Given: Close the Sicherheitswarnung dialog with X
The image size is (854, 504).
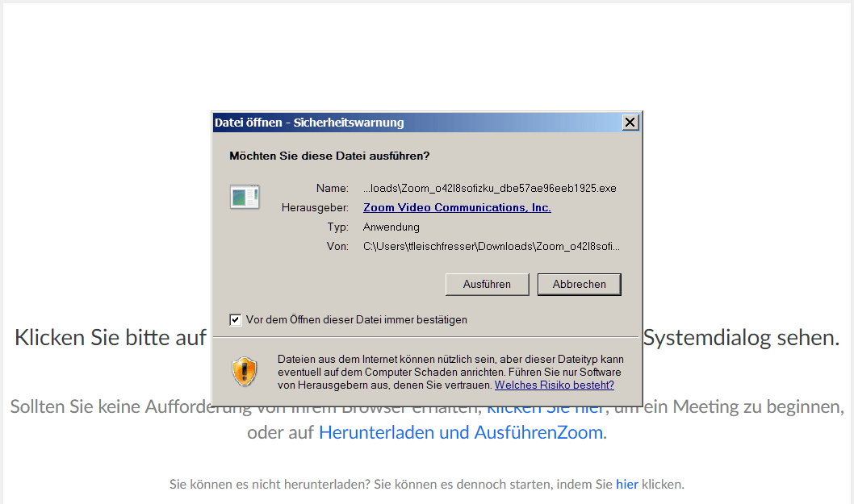Looking at the screenshot, I should [630, 123].
